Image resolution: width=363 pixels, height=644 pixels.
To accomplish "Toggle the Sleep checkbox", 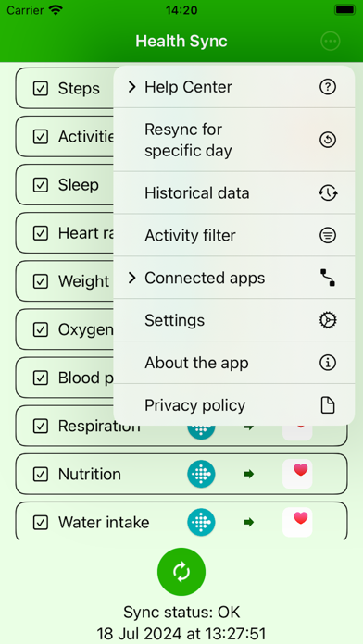I will point(41,185).
